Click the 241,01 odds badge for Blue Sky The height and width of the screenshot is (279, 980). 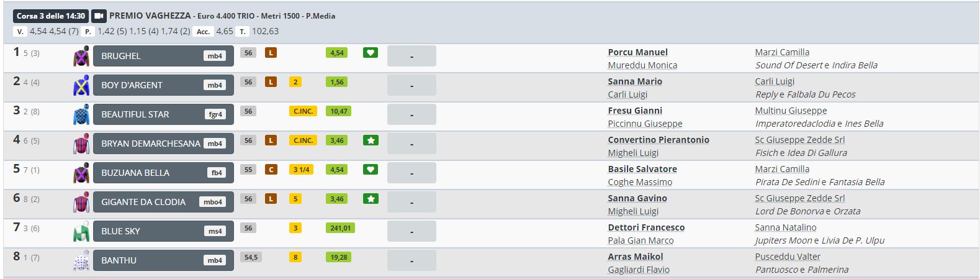(340, 228)
